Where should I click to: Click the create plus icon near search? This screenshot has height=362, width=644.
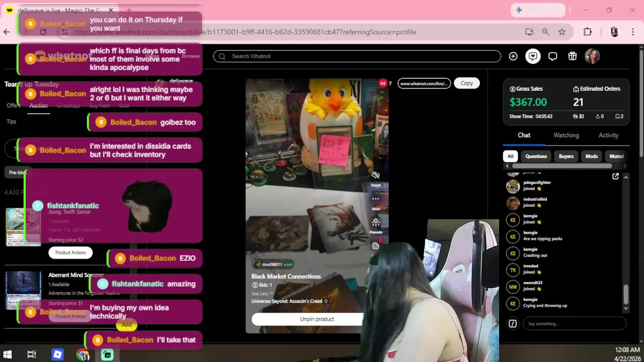coord(513,56)
